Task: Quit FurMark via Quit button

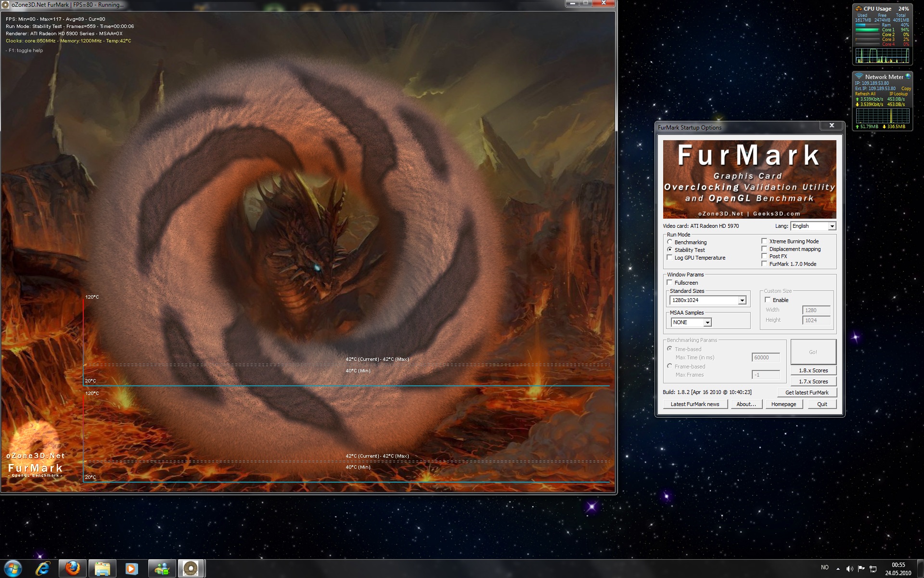Action: (822, 404)
